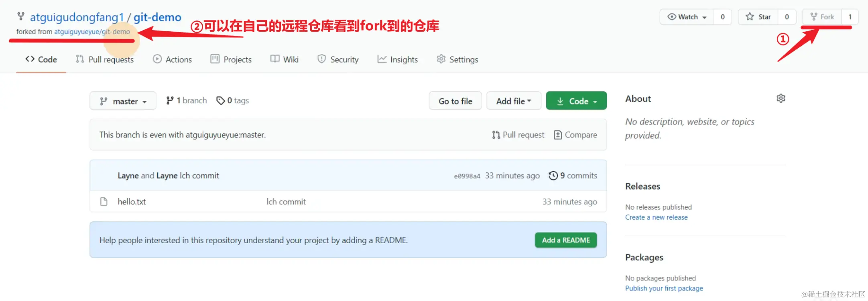Visit the atguiguyueyue/git-demo source repository link

pyautogui.click(x=92, y=32)
